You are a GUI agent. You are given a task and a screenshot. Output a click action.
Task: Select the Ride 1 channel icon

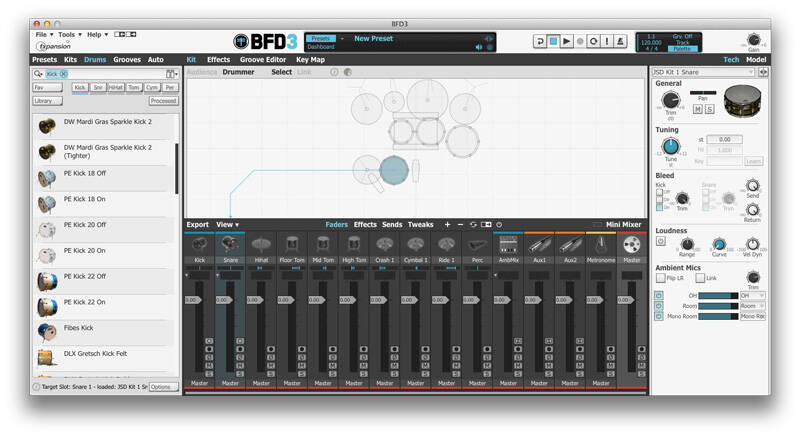pyautogui.click(x=446, y=245)
